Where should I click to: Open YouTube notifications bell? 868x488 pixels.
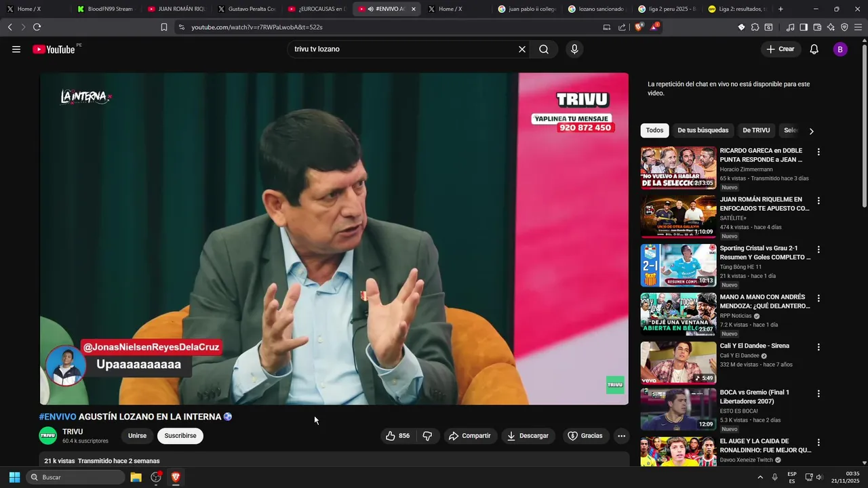coord(814,49)
